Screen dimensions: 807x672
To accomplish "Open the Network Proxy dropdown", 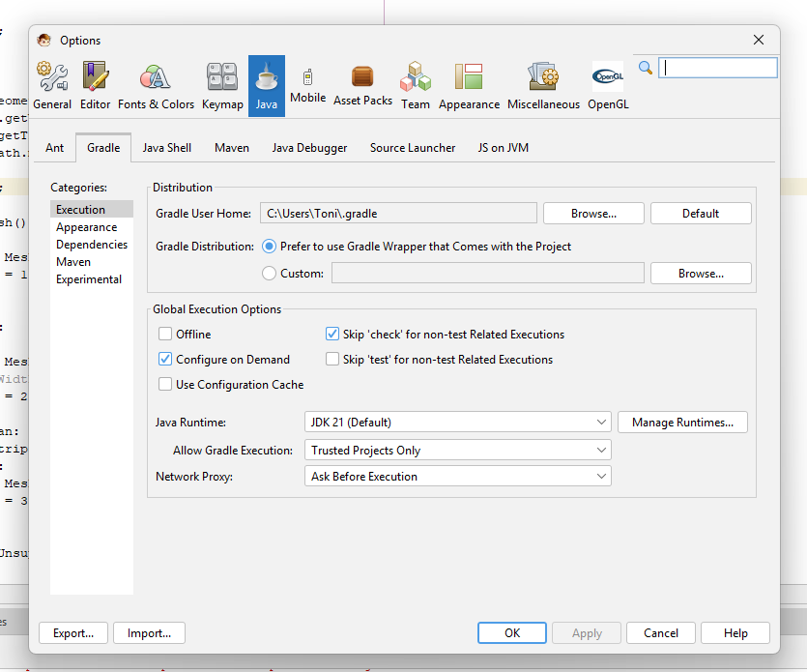I will (457, 477).
